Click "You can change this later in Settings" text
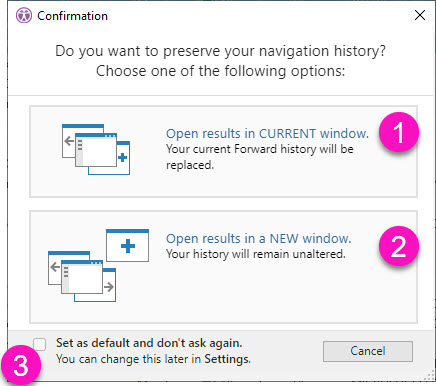Screen dimensions: 436x386 click(153, 359)
